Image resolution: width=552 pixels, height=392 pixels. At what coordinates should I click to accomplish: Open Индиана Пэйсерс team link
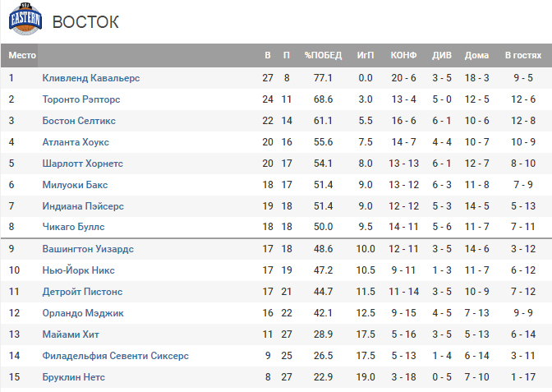point(83,205)
